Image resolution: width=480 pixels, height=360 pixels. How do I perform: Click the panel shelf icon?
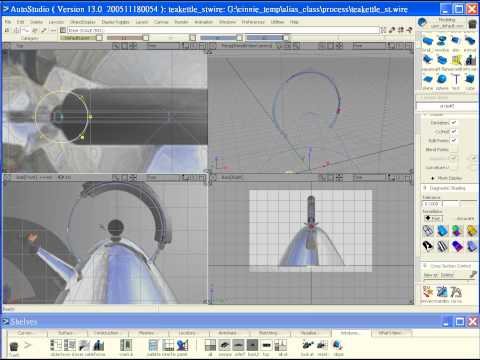tap(182, 345)
